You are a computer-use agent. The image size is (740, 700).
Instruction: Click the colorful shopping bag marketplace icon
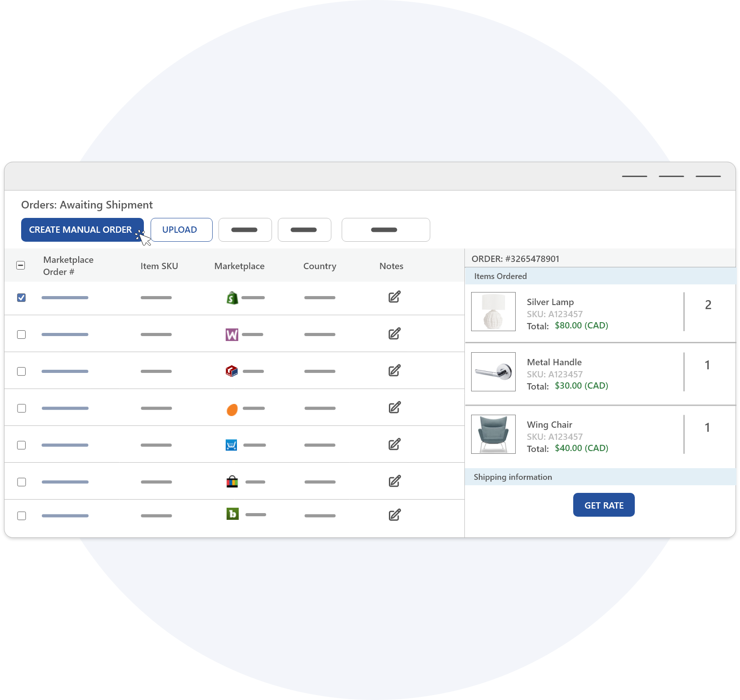[232, 482]
